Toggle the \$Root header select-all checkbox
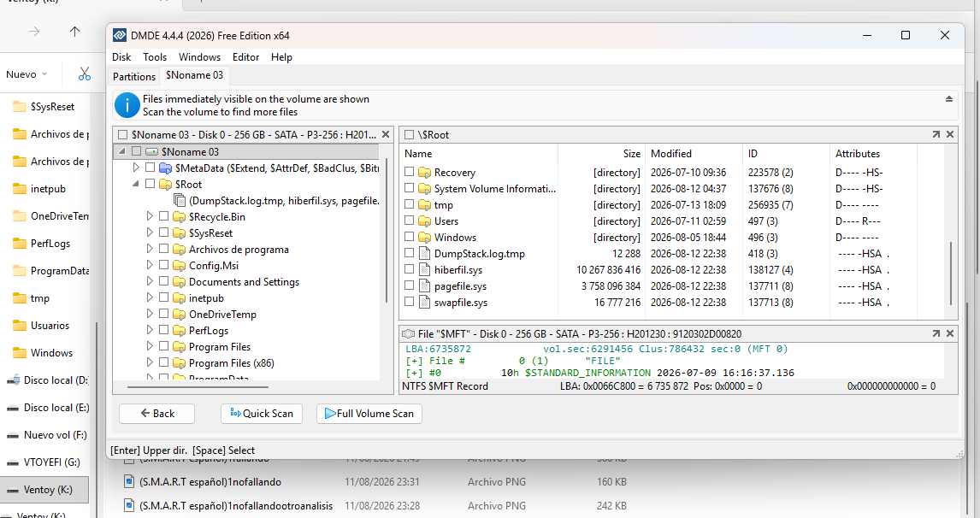This screenshot has width=980, height=518. 409,134
